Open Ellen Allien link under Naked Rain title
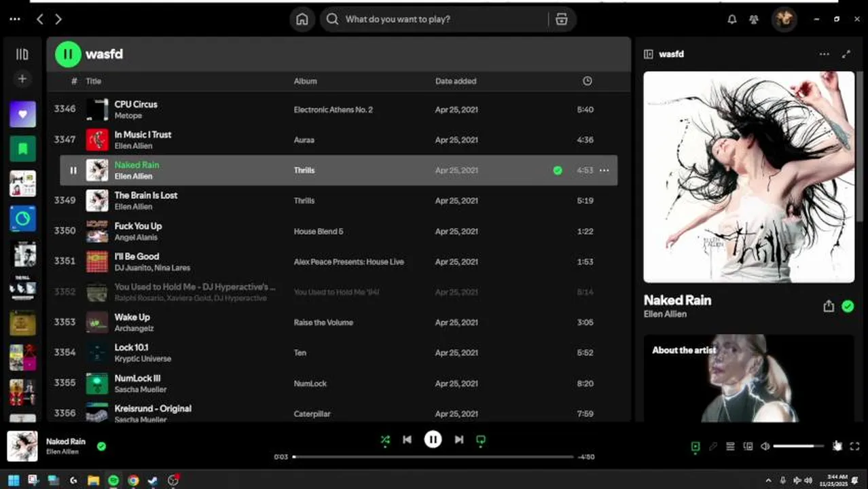The width and height of the screenshot is (868, 489). [x=665, y=314]
